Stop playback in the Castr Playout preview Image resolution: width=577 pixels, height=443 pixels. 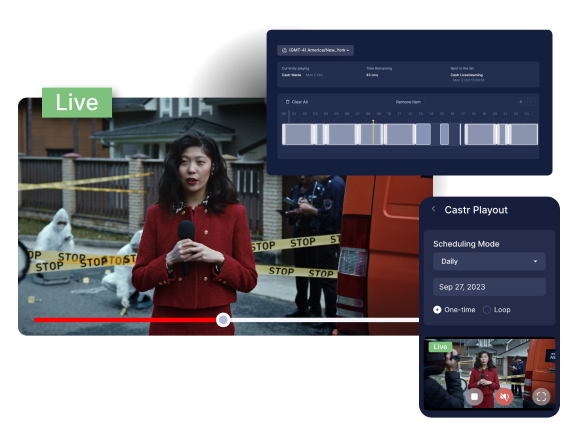[474, 397]
